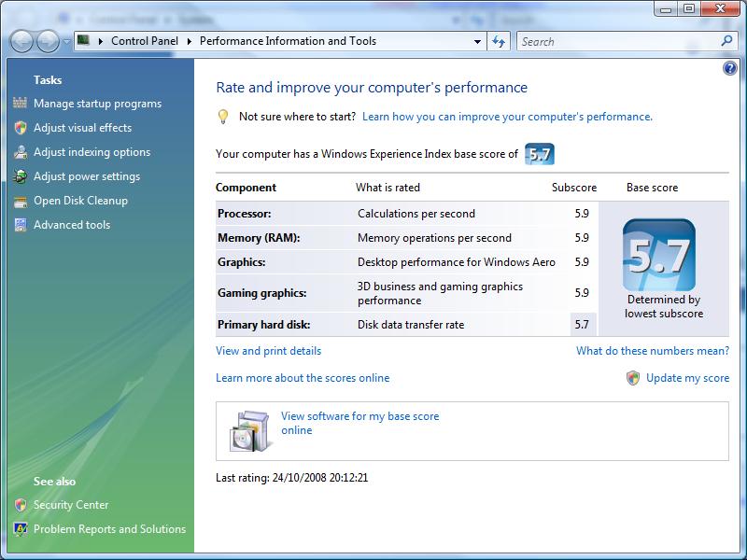Click Open Disk Cleanup icon
Screen dimensions: 747x560
click(20, 202)
